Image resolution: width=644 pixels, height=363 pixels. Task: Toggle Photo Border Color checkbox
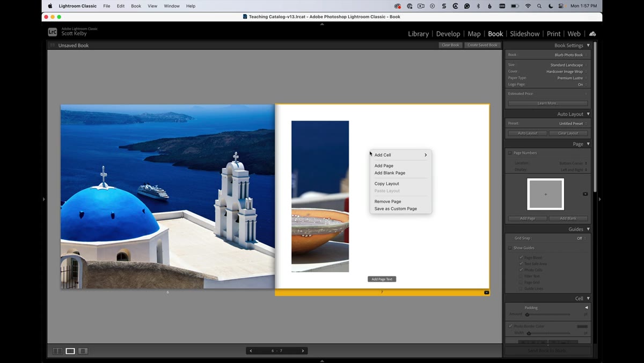[x=510, y=326]
